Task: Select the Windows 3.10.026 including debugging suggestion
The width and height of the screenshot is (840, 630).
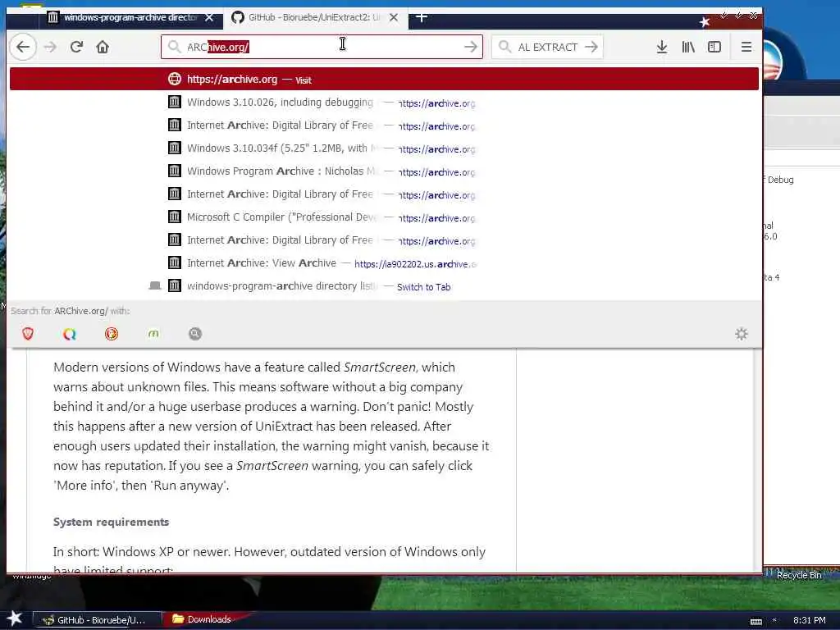Action: pyautogui.click(x=384, y=103)
